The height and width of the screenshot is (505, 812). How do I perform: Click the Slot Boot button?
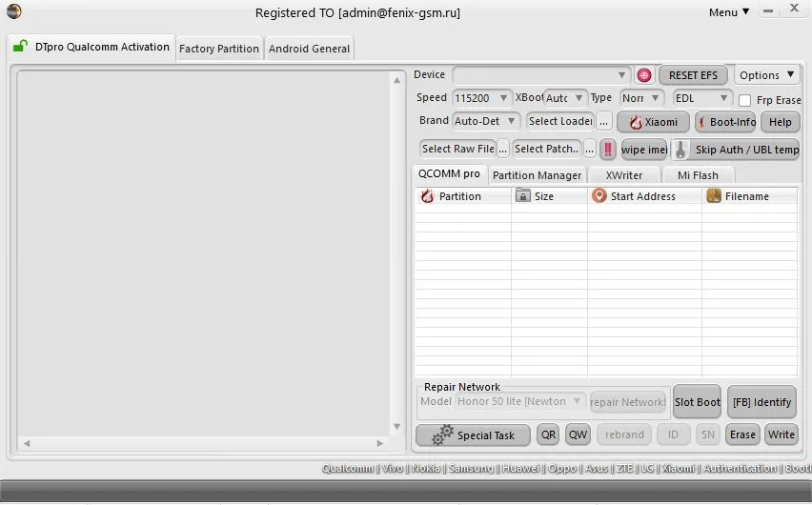[x=697, y=402]
